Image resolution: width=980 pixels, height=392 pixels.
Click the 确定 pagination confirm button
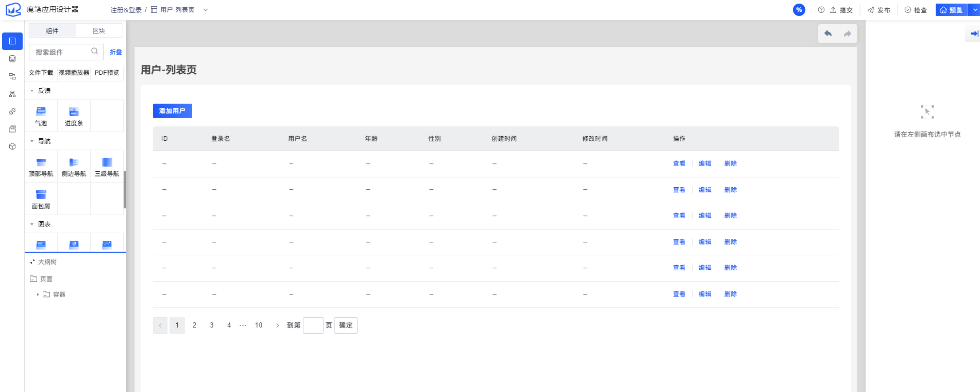(346, 325)
